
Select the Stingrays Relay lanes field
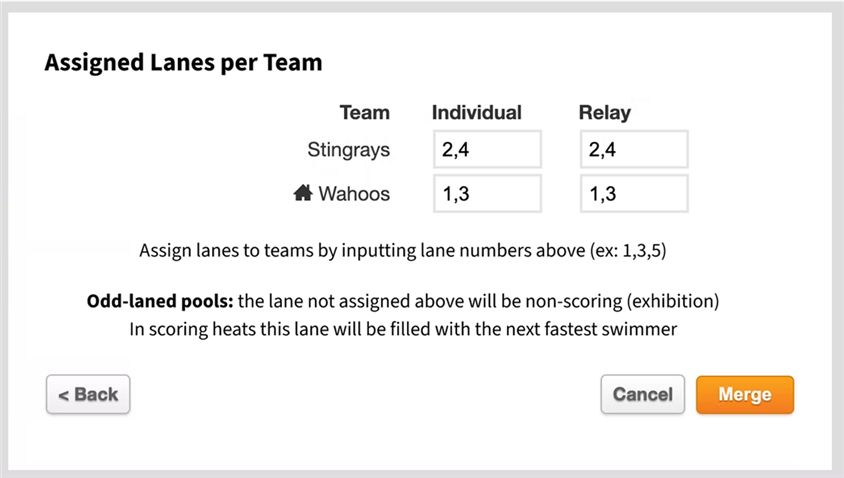(633, 150)
